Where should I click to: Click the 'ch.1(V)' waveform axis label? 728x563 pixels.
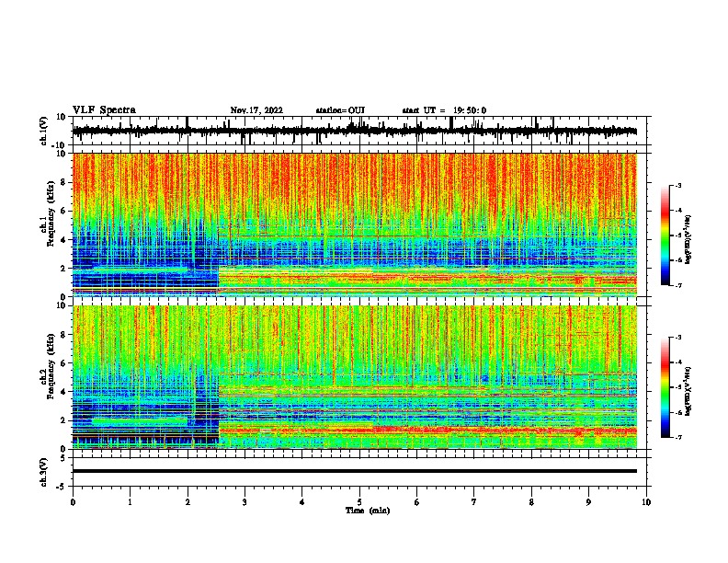(44, 131)
